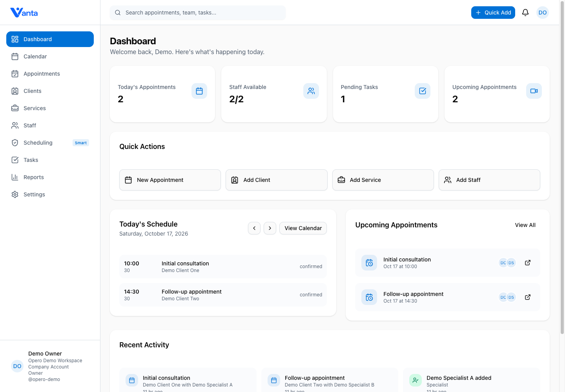Click the calendar-clock icon beside Oct 17 at 14:30
565x392 pixels.
click(369, 297)
